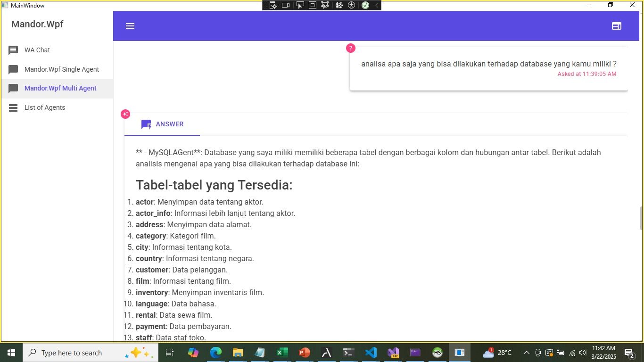Open the Windows notification center

tap(629, 353)
